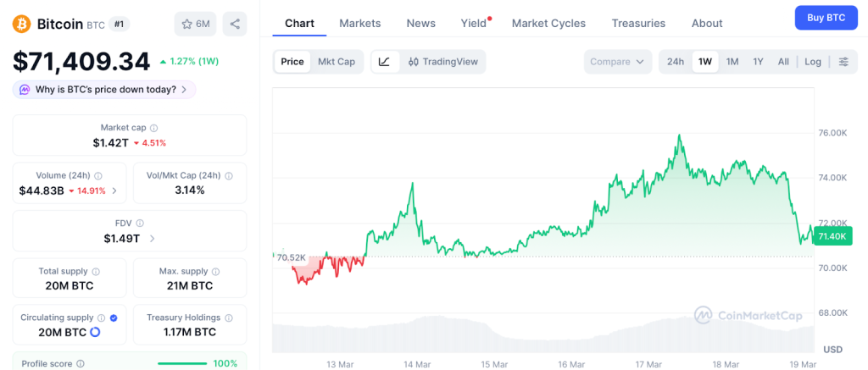Viewport: 868px width, 370px height.
Task: Open the Markets tab
Action: [359, 23]
